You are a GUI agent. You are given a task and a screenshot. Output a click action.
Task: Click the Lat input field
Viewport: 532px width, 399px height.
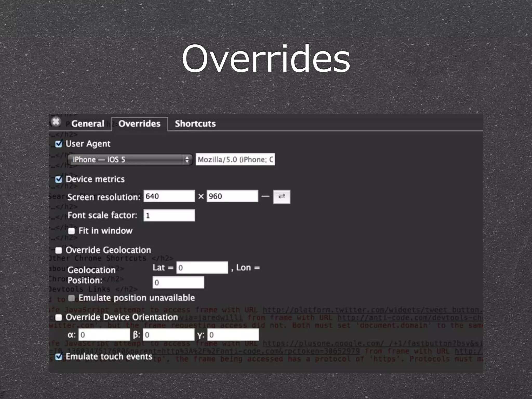pyautogui.click(x=202, y=268)
